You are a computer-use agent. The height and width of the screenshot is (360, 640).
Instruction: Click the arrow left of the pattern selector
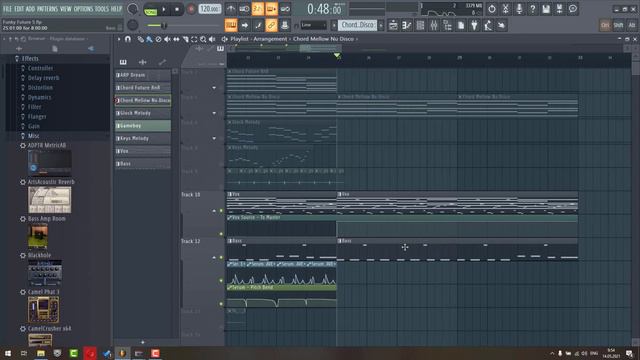coord(333,25)
